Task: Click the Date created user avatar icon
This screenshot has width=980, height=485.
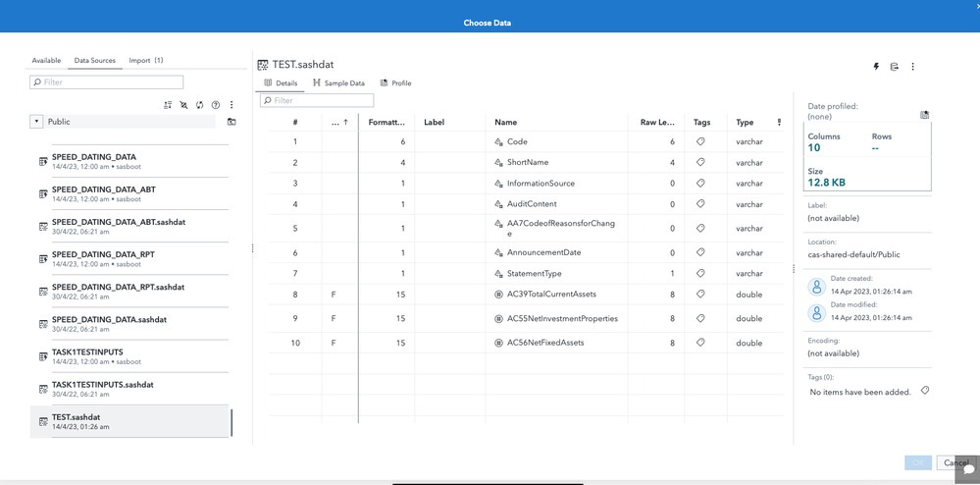Action: click(817, 287)
